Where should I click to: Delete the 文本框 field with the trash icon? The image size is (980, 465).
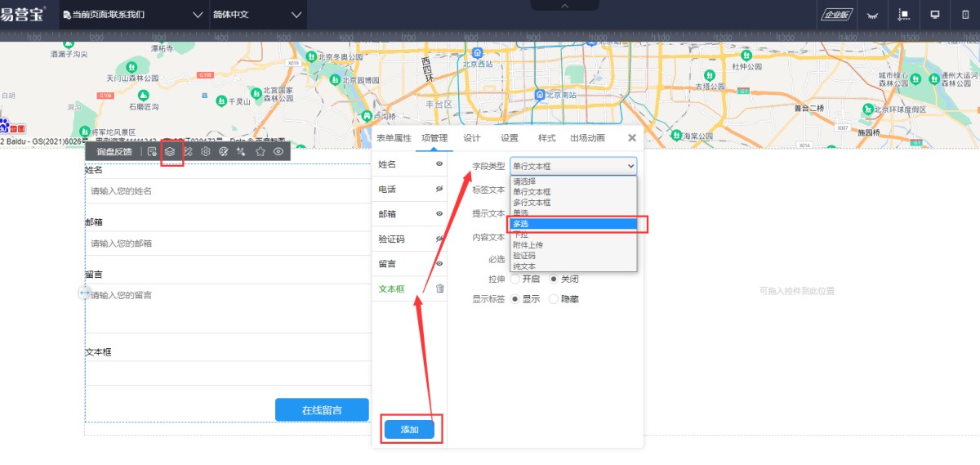439,288
